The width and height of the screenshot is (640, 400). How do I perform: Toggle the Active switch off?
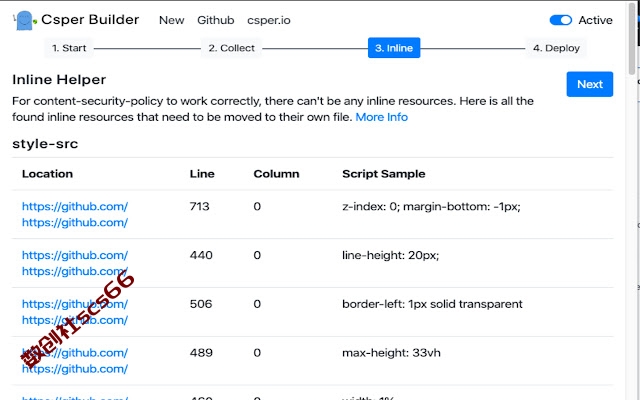click(561, 20)
